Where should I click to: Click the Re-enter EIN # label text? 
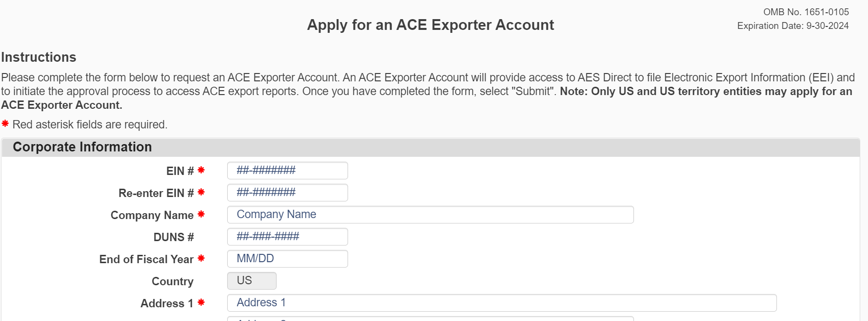(156, 193)
